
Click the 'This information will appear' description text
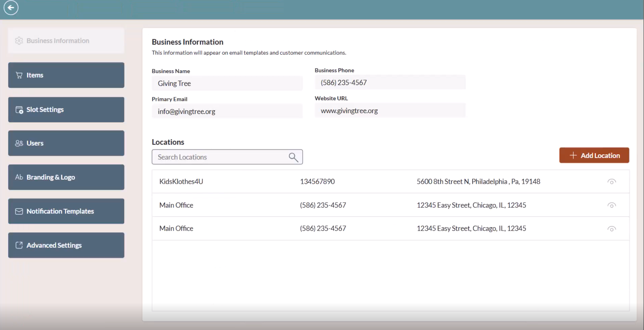(x=249, y=53)
